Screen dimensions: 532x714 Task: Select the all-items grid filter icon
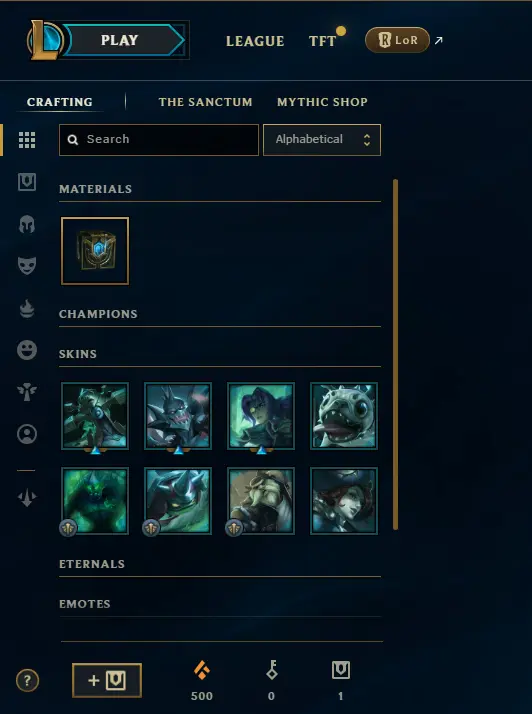[27, 140]
